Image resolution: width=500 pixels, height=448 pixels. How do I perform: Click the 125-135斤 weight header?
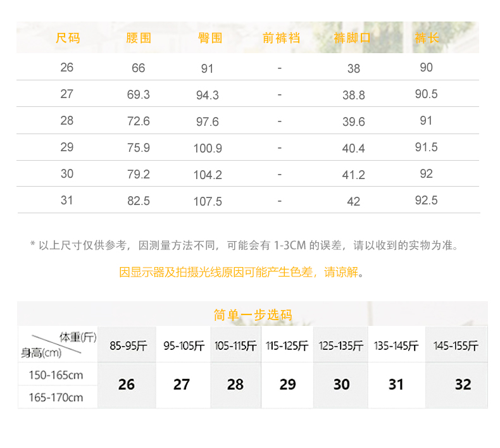pyautogui.click(x=341, y=345)
